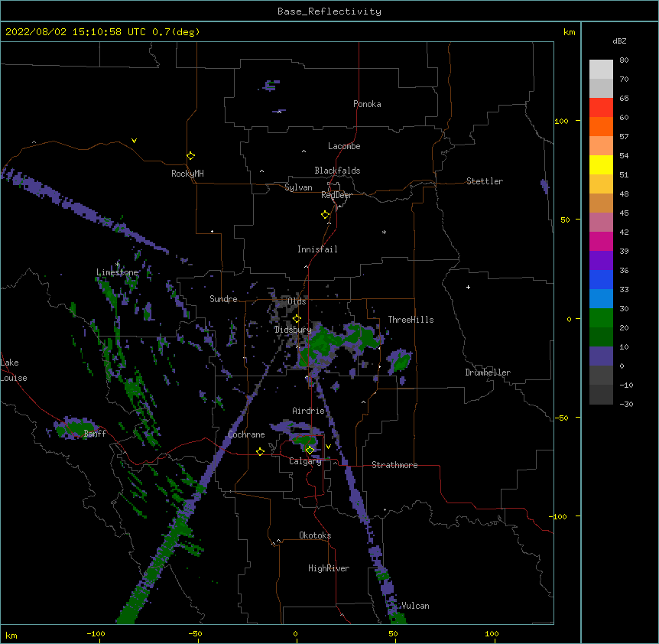Click the yellow diamond marker south of RedDeer
The image size is (659, 644).
coord(325,214)
